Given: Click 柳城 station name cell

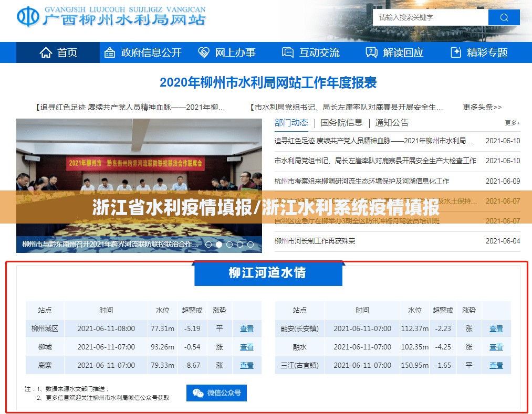Looking at the screenshot, I should coord(45,347).
